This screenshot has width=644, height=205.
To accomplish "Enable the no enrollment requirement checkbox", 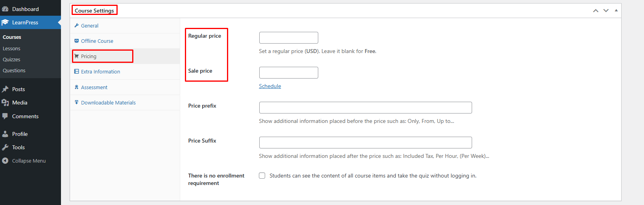I will click(x=262, y=176).
